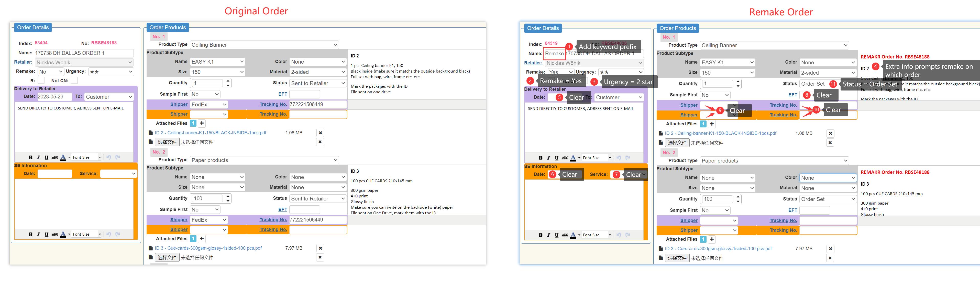
Task: Open Status dropdown of Original Order product No. 1
Action: [318, 83]
